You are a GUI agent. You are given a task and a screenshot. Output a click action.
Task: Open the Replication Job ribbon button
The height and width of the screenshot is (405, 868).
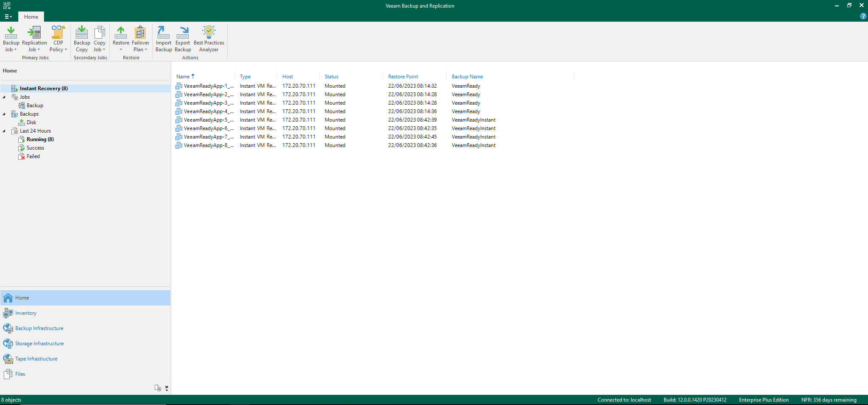tap(34, 39)
